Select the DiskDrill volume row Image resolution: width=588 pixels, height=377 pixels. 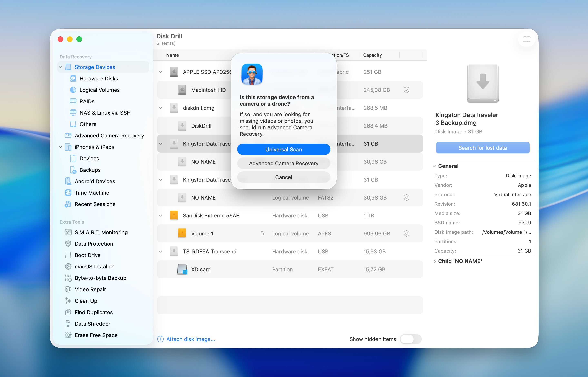point(290,126)
